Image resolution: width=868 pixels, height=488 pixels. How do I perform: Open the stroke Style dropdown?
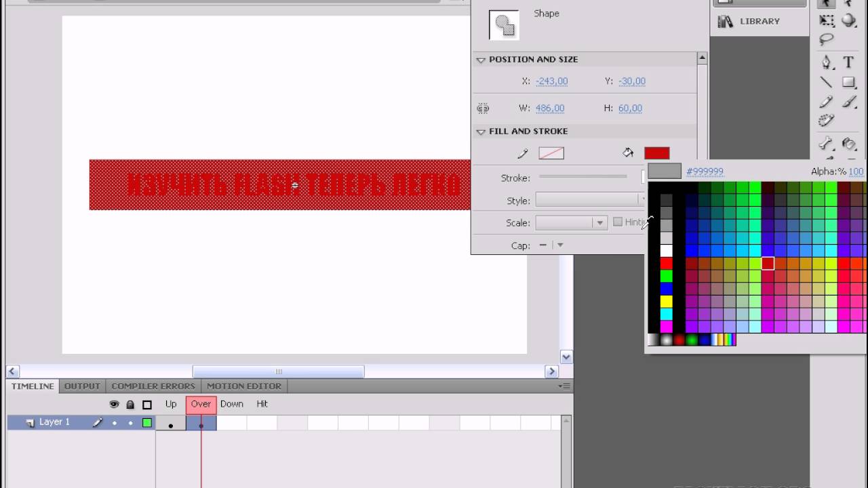(591, 200)
